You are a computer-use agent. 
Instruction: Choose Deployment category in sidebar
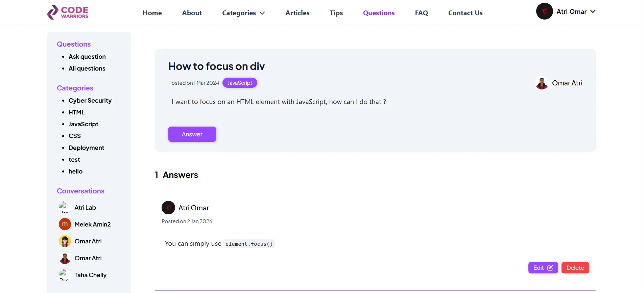(x=86, y=148)
